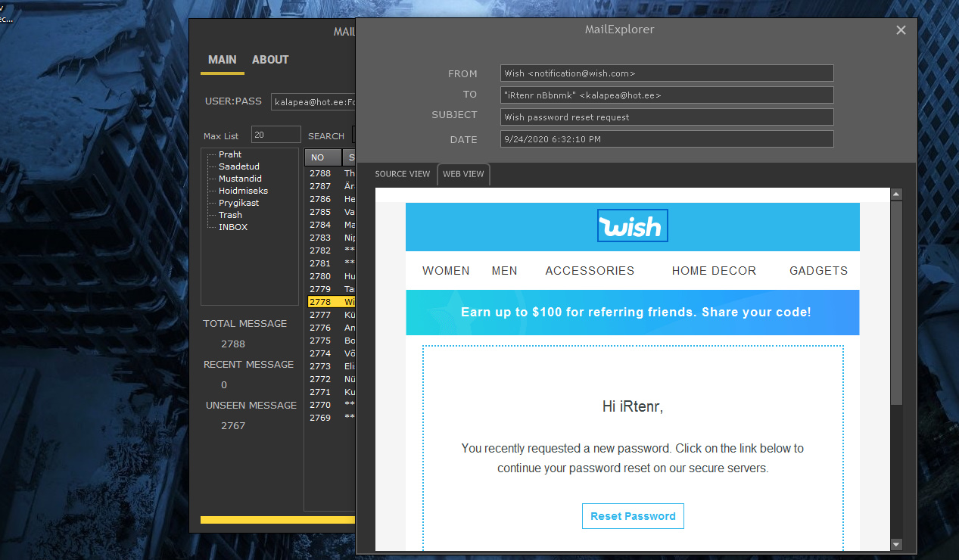Select message number 2785
Viewport: 959px width, 560px height.
331,212
